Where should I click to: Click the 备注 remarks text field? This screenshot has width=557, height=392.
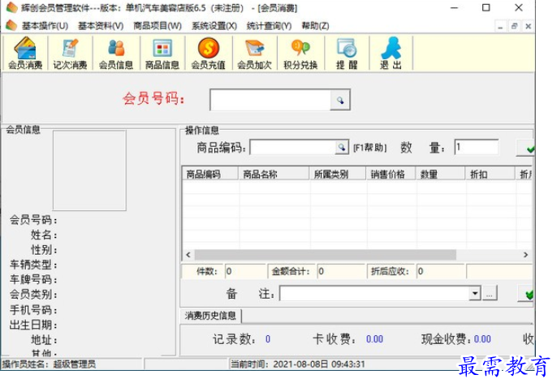(374, 294)
